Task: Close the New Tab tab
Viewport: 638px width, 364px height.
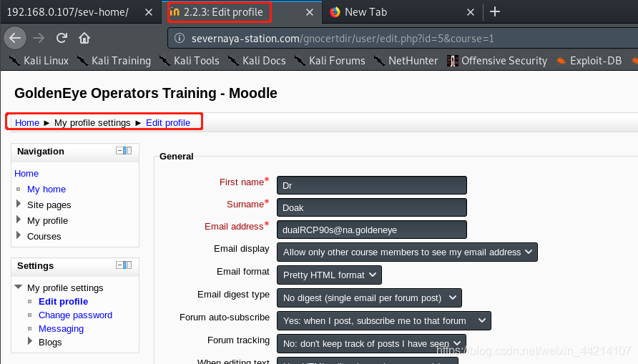Action: [x=471, y=12]
